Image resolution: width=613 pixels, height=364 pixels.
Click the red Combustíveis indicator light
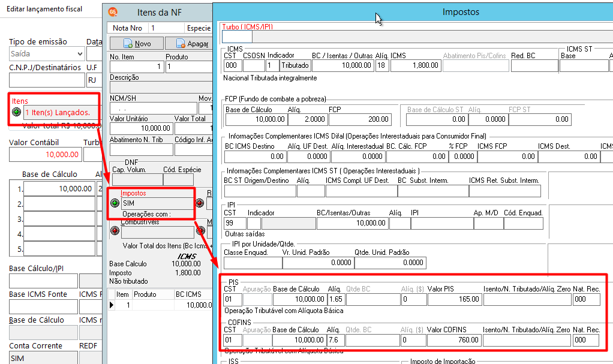[x=115, y=231]
